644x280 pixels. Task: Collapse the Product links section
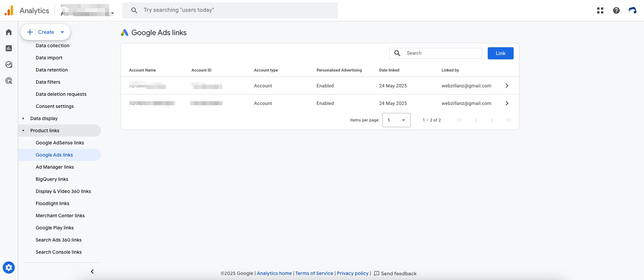(23, 131)
